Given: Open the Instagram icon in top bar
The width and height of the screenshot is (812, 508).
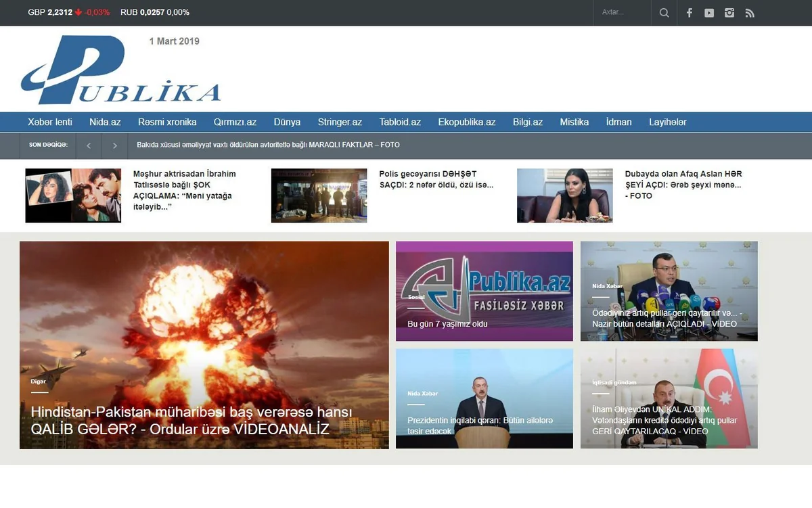Looking at the screenshot, I should (729, 13).
